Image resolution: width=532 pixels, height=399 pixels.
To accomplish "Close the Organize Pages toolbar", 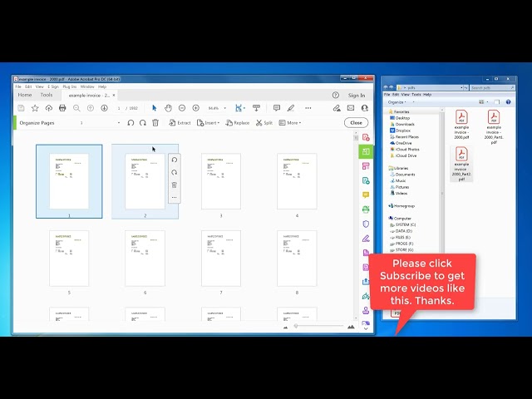I will [356, 123].
